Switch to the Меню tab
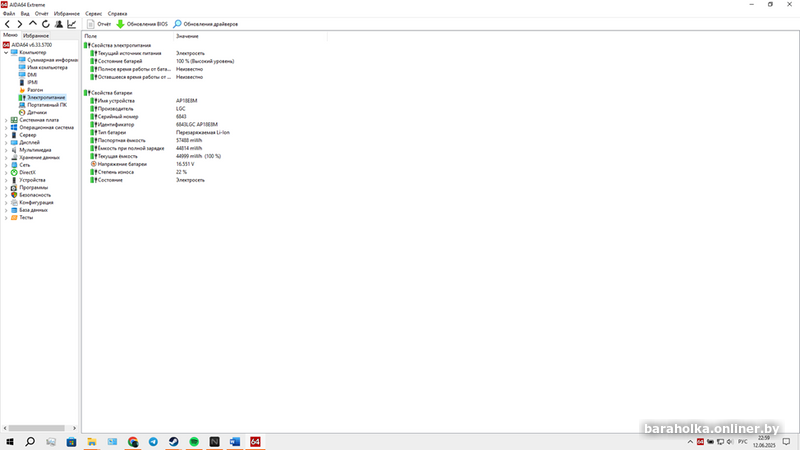The width and height of the screenshot is (800, 450). click(x=10, y=35)
